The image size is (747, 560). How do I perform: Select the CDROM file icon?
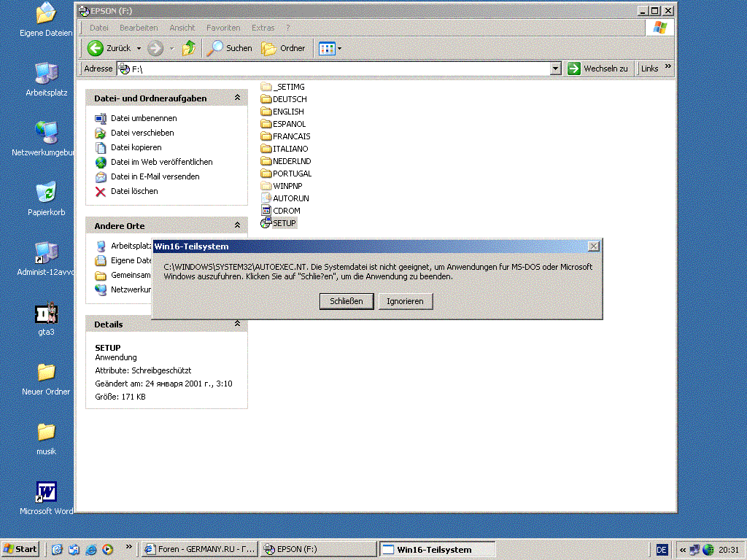point(266,211)
